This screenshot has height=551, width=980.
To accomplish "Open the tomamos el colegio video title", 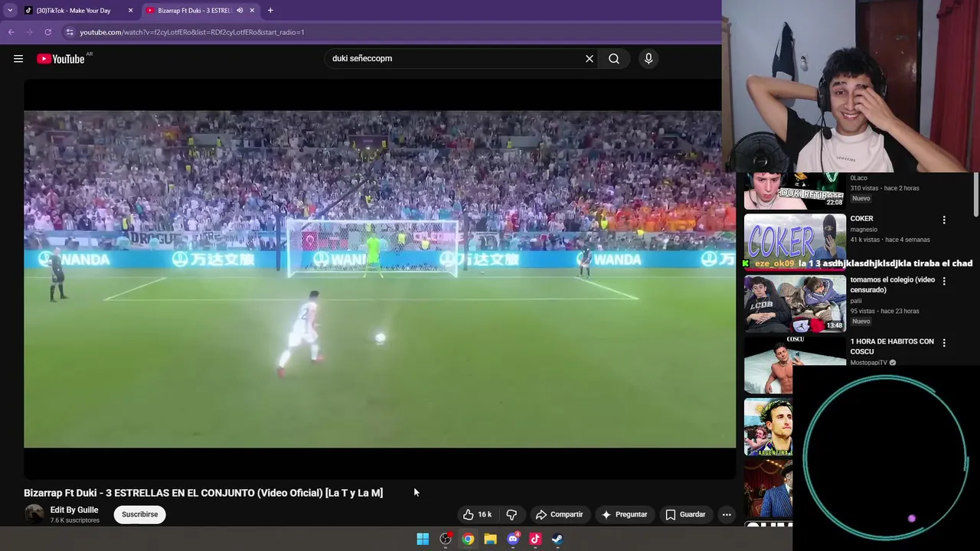I will 892,285.
